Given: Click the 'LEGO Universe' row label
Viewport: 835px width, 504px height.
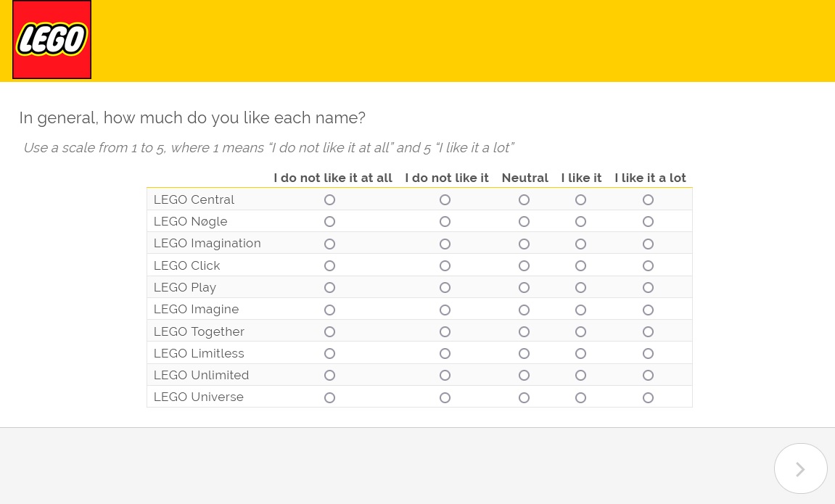Looking at the screenshot, I should 199,397.
